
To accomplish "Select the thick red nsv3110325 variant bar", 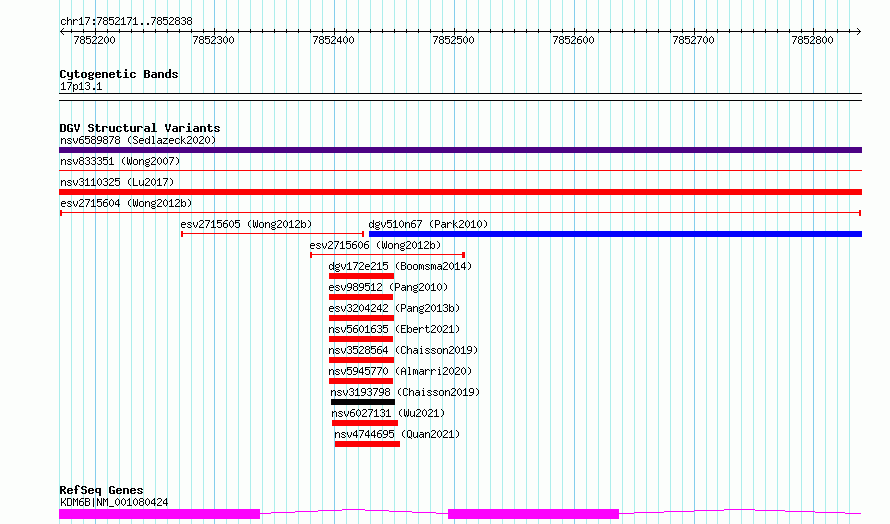I will tap(460, 192).
